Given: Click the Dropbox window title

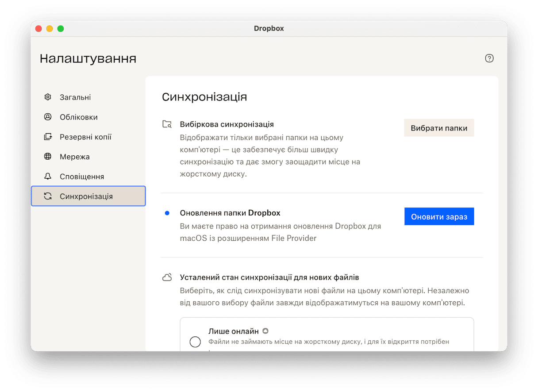Looking at the screenshot, I should [269, 28].
